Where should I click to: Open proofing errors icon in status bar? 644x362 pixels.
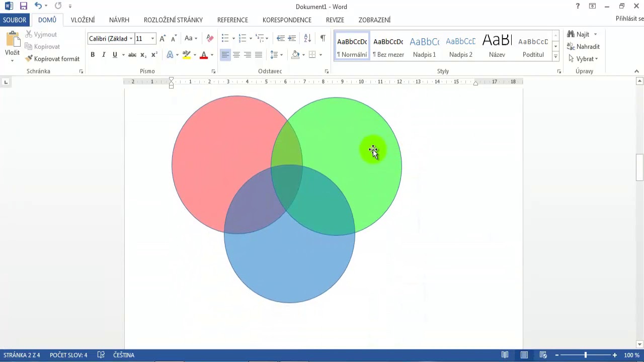point(101,355)
